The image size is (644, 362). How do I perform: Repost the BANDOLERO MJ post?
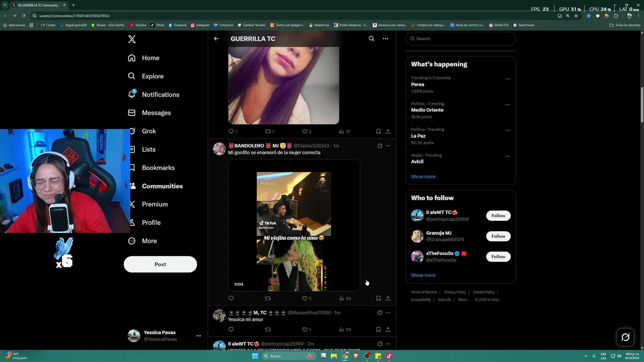click(268, 298)
